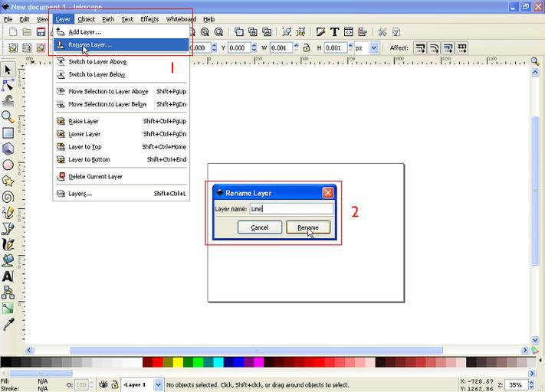Image resolution: width=545 pixels, height=392 pixels.
Task: Choose Add Layer... menu entry
Action: (x=121, y=32)
